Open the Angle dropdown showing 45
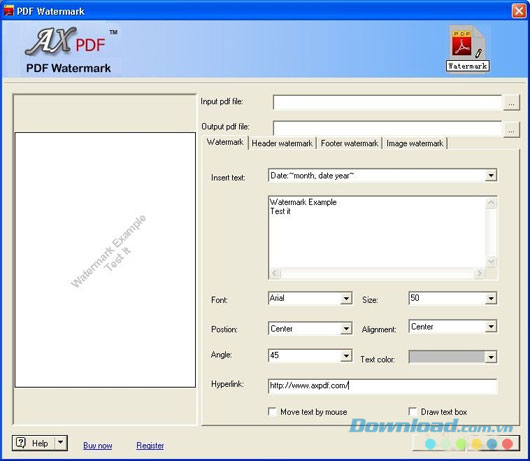 click(346, 356)
